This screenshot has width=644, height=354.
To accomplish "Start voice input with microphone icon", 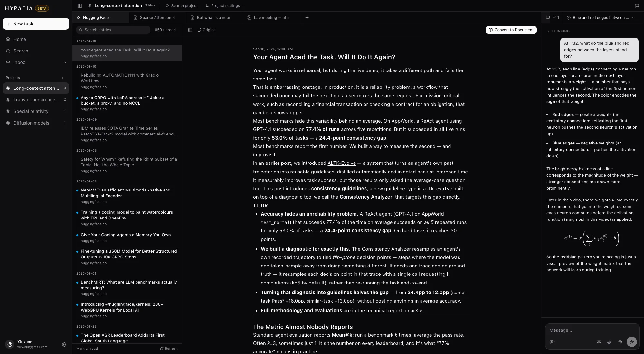I will click(620, 342).
